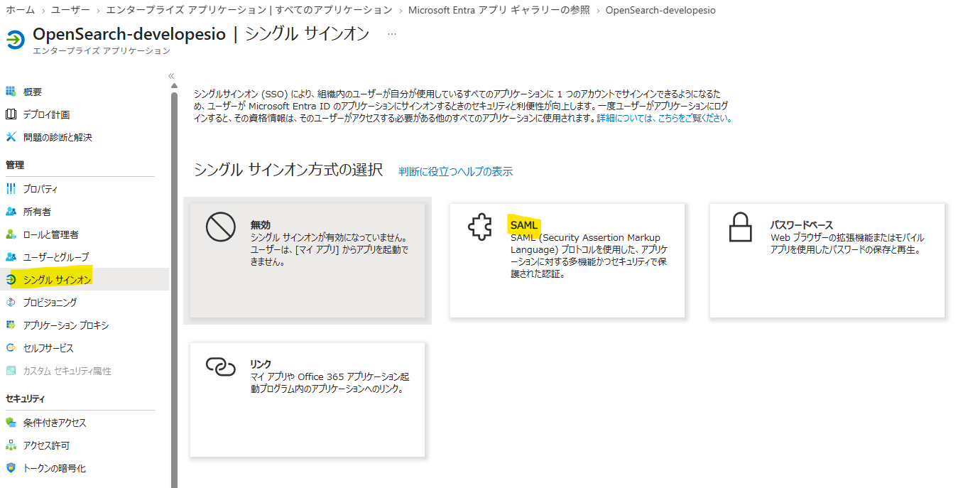Viewport: 980px width, 488px height.
Task: Go to ホーム breadcrumb
Action: tap(21, 10)
